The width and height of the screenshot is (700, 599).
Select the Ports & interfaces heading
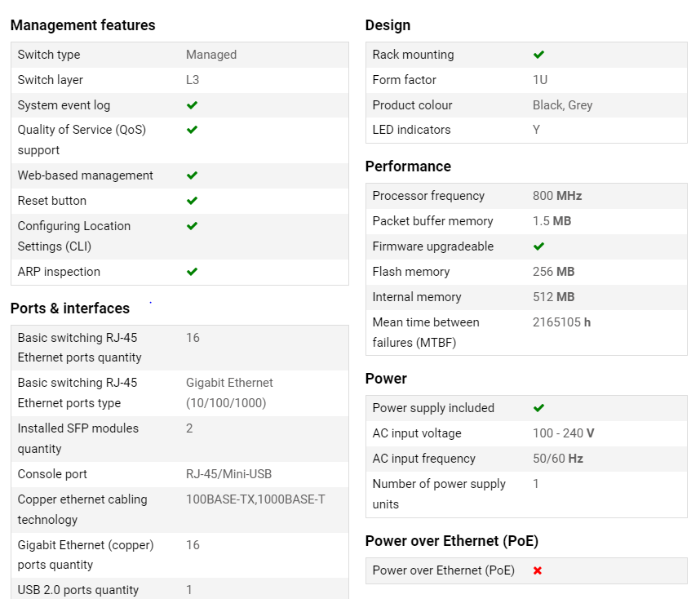70,308
